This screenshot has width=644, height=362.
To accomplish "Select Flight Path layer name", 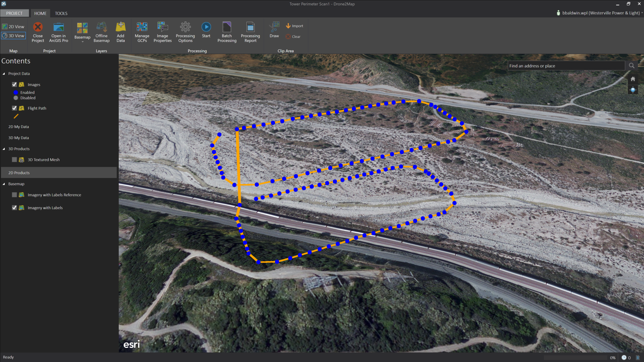I will click(37, 108).
